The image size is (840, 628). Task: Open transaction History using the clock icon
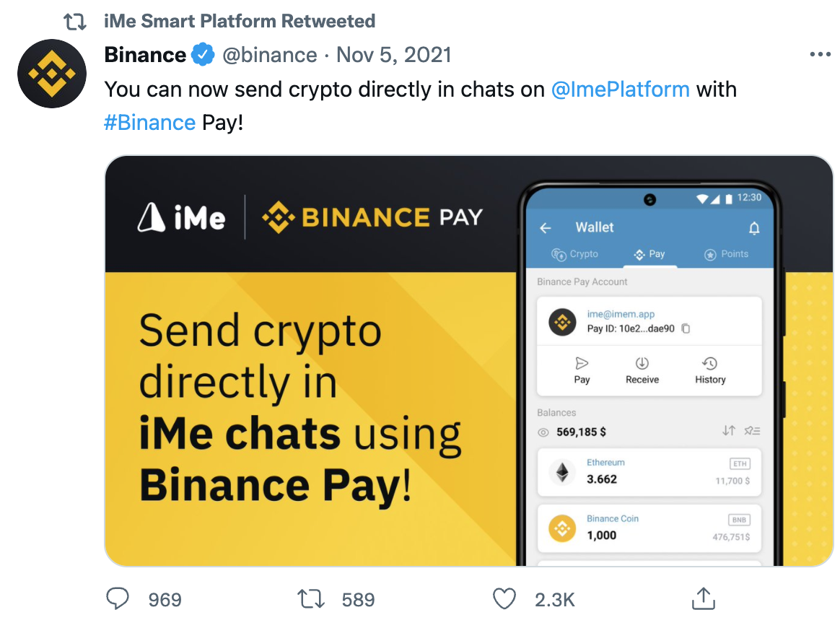708,364
